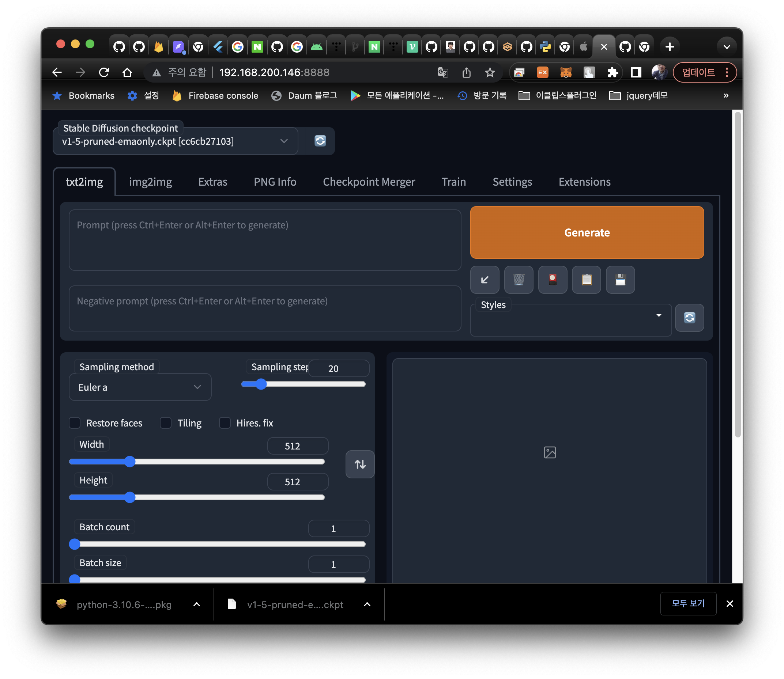This screenshot has height=679, width=784.
Task: Expand the Styles dropdown
Action: click(570, 320)
